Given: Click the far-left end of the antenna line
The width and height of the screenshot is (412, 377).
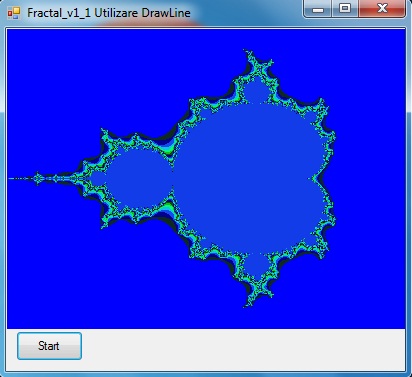Looking at the screenshot, I should click(x=10, y=179).
